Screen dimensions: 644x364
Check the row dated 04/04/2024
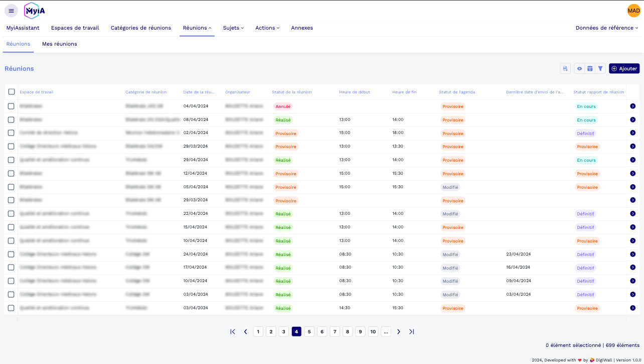pos(11,106)
